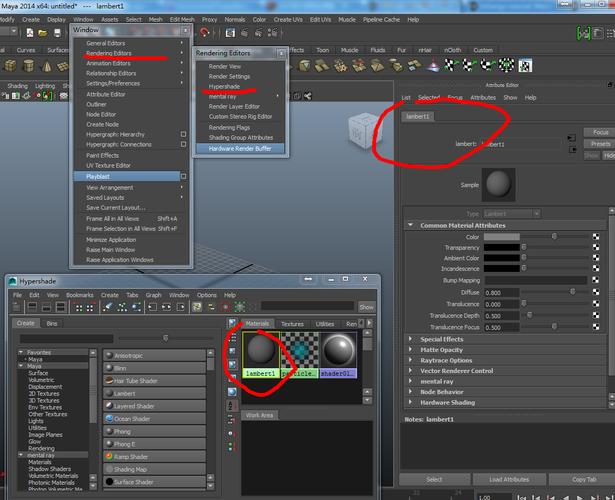Screen dimensions: 615x500
Task: Collapse the Favorites tree node in Hypershade
Action: (x=21, y=352)
